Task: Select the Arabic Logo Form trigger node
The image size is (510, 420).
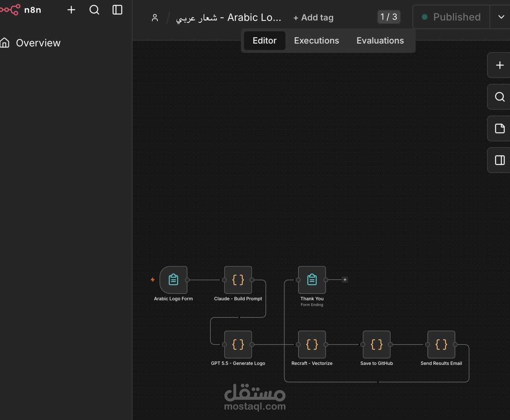Action: tap(174, 280)
